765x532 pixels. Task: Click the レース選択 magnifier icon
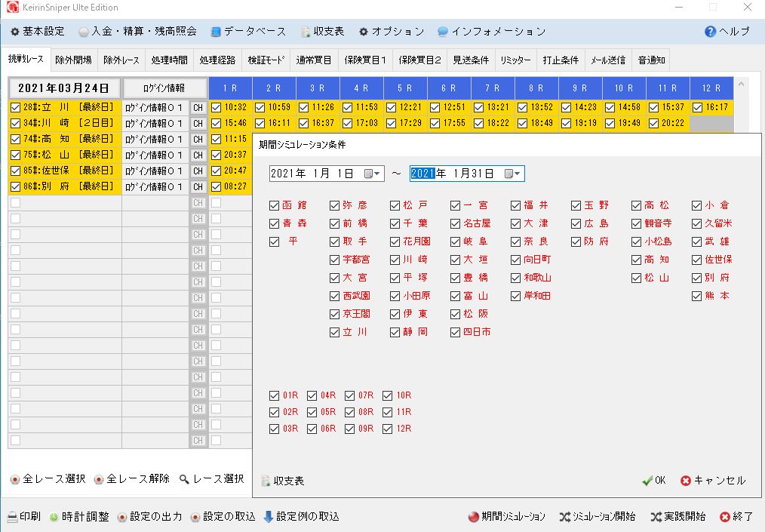[x=184, y=480]
